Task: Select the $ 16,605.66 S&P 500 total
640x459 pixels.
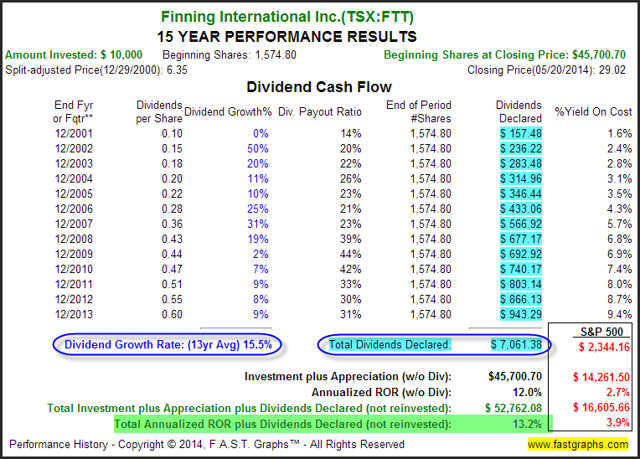Action: [601, 407]
